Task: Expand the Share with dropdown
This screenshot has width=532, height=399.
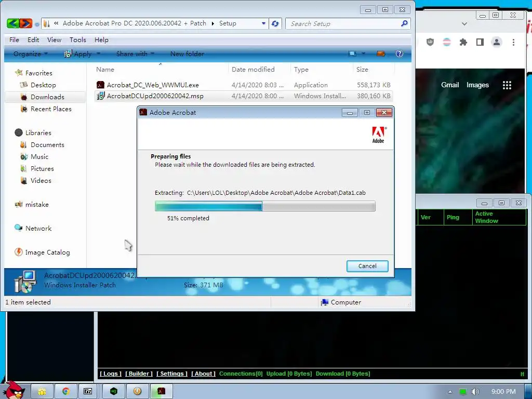Action: coord(135,54)
